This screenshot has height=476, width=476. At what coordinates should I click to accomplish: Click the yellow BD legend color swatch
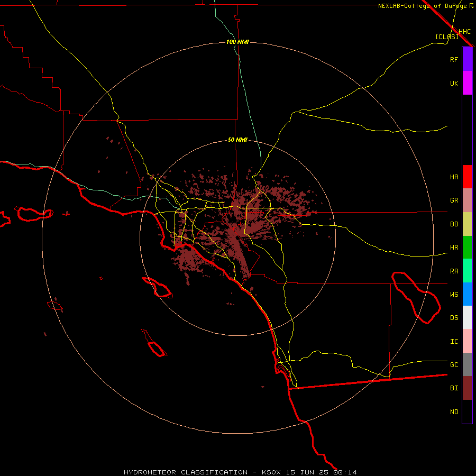click(467, 224)
